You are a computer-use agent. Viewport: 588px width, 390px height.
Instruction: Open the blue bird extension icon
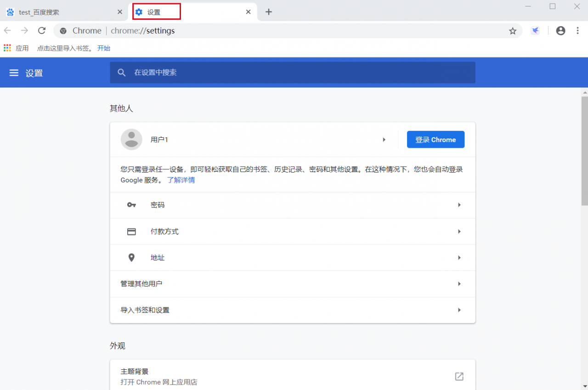click(535, 31)
